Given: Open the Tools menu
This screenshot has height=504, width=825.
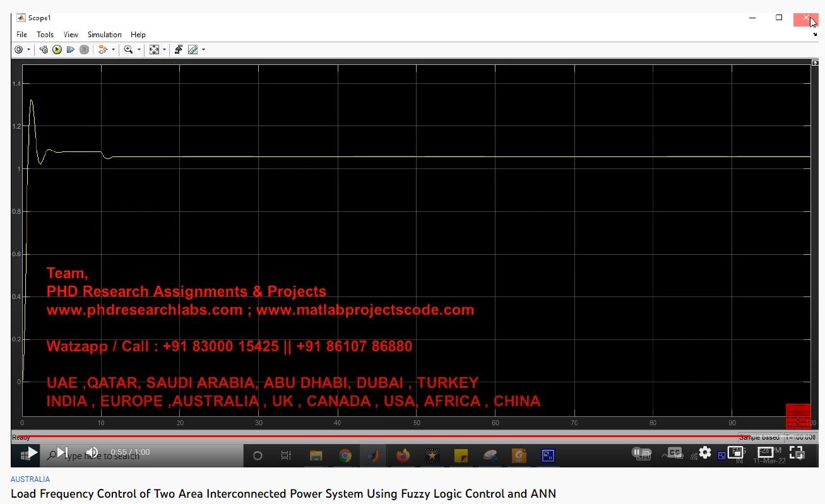Looking at the screenshot, I should (x=45, y=35).
